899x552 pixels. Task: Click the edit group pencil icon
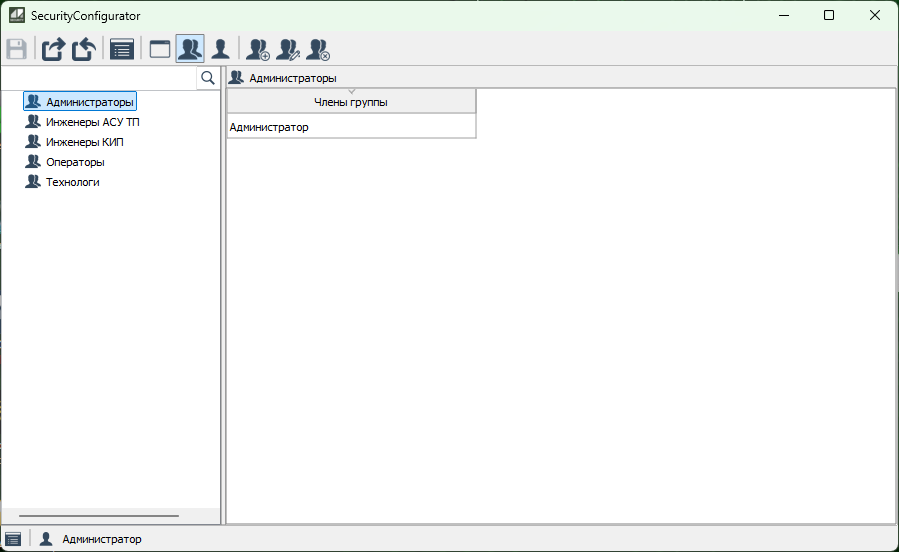[288, 49]
